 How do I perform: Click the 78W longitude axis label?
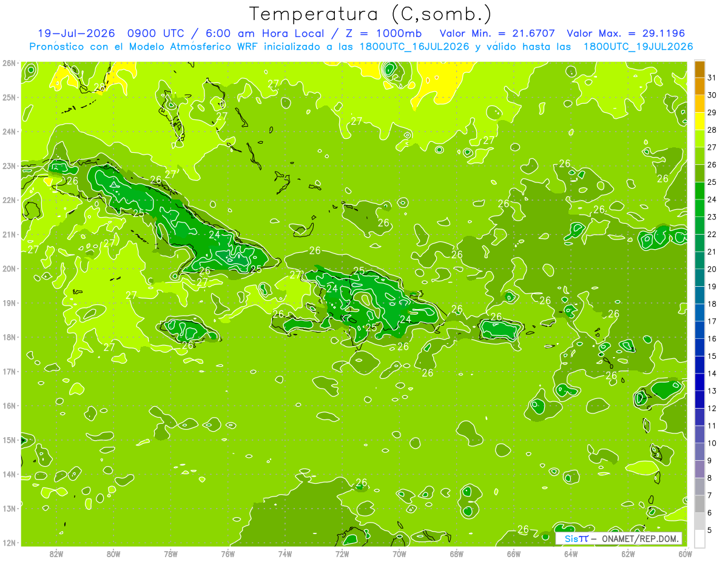pyautogui.click(x=170, y=554)
